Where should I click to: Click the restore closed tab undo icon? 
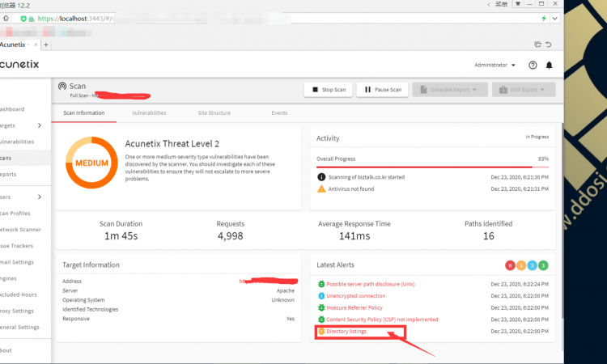point(549,44)
